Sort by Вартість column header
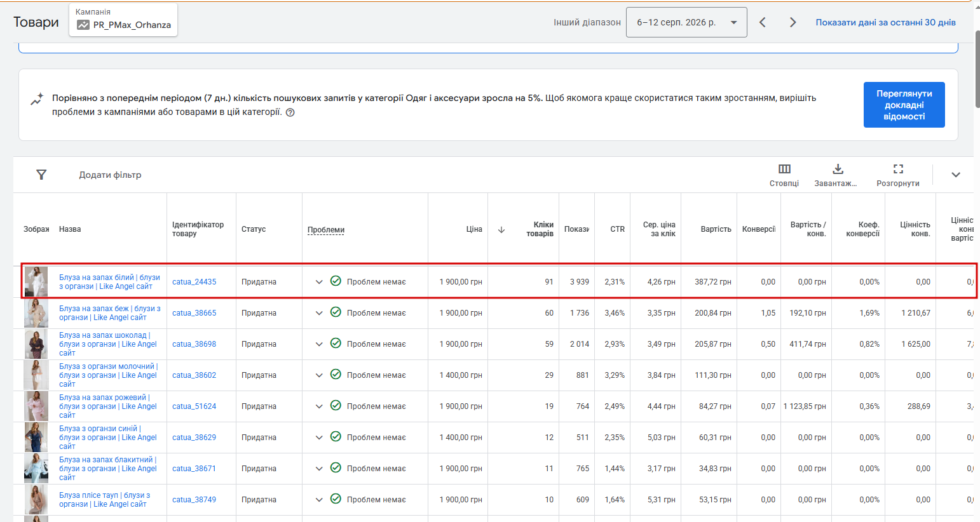 tap(716, 229)
